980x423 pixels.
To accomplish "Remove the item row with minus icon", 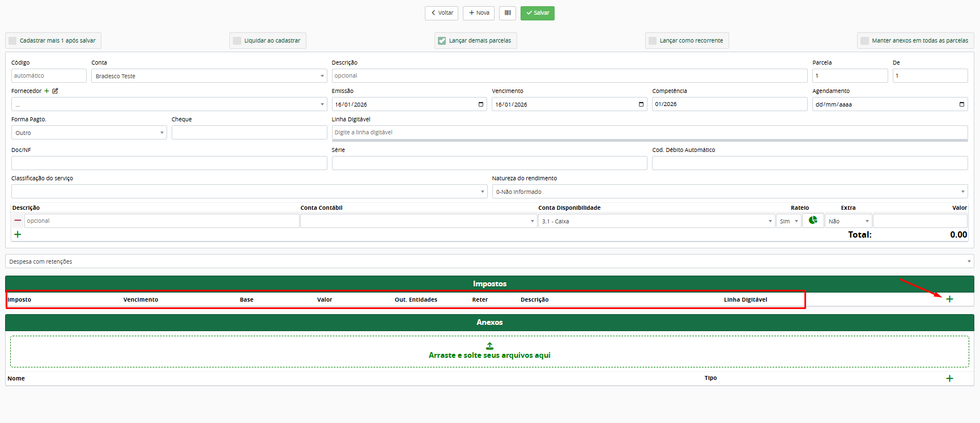I will coord(18,221).
